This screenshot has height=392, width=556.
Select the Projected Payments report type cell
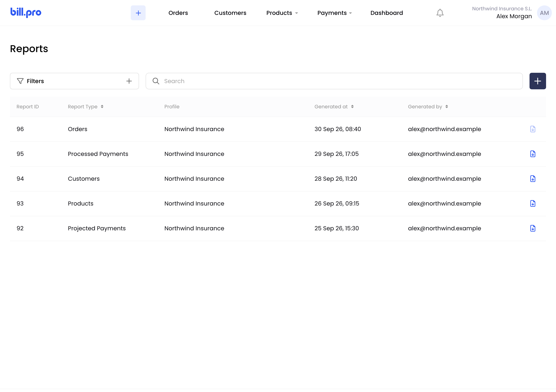pyautogui.click(x=97, y=228)
